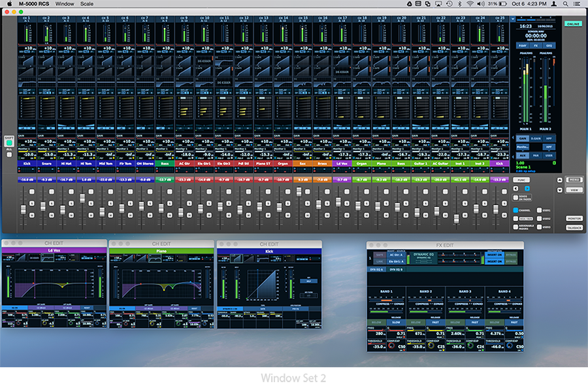Click the Spotlight search icon in menu bar
The height and width of the screenshot is (390, 588).
click(x=566, y=4)
